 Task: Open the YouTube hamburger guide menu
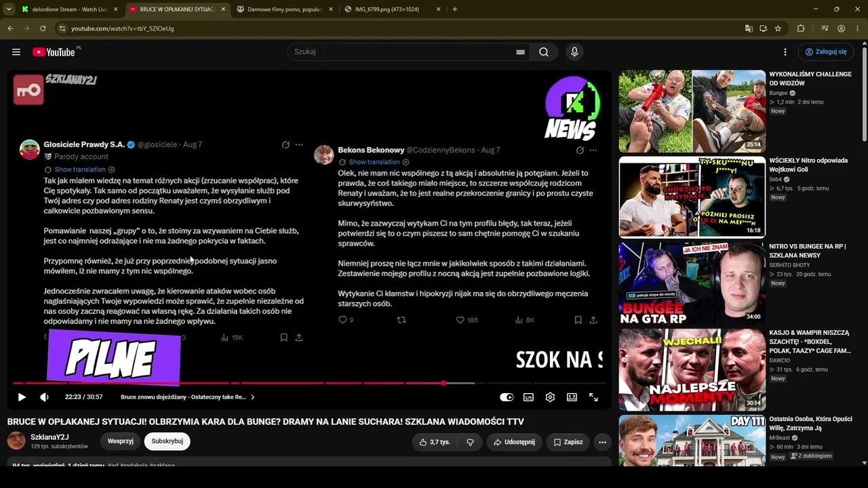(x=16, y=52)
